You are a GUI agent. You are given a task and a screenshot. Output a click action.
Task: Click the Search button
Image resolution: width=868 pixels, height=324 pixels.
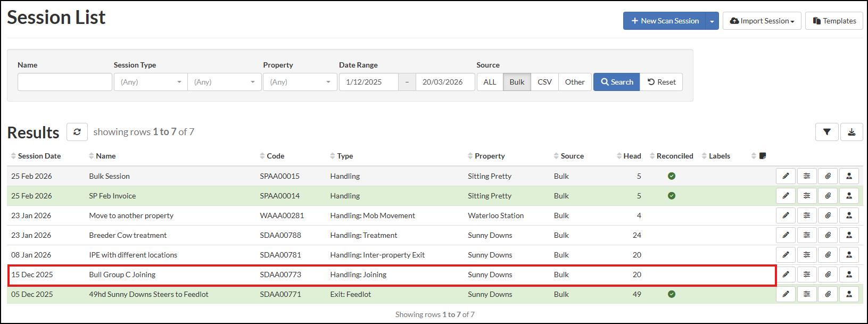click(616, 82)
